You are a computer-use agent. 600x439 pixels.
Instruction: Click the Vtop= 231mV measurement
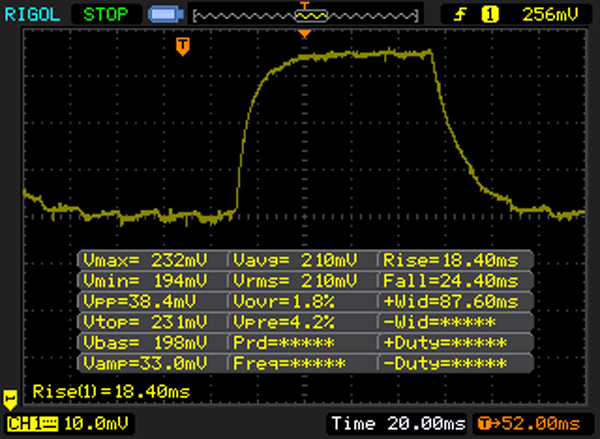(145, 322)
